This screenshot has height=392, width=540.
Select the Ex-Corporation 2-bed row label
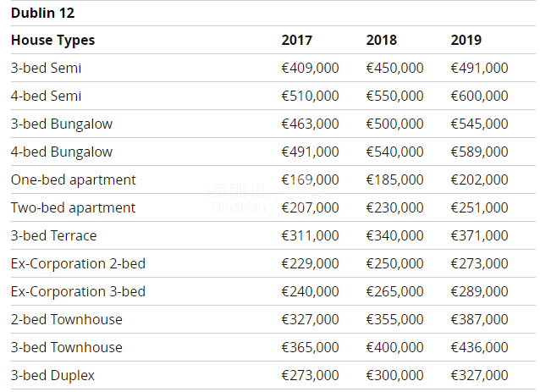pyautogui.click(x=78, y=263)
